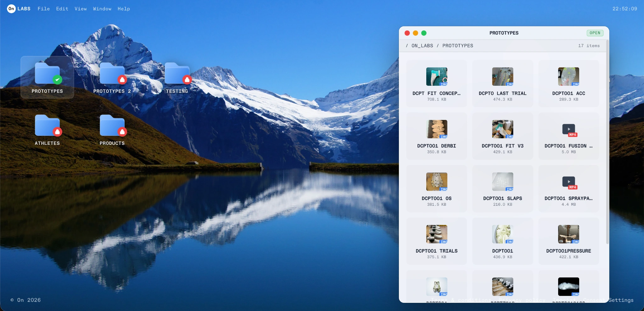Open the locked ATHLETES folder

[x=47, y=130]
